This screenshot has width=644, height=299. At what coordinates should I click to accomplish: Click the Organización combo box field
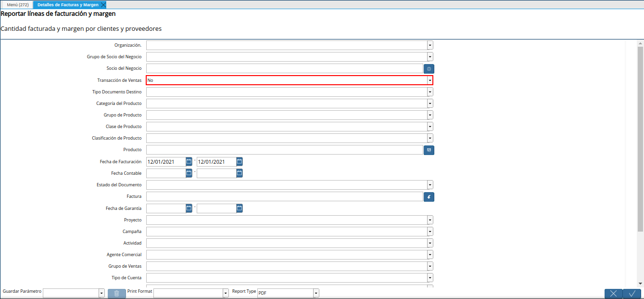[x=287, y=45]
